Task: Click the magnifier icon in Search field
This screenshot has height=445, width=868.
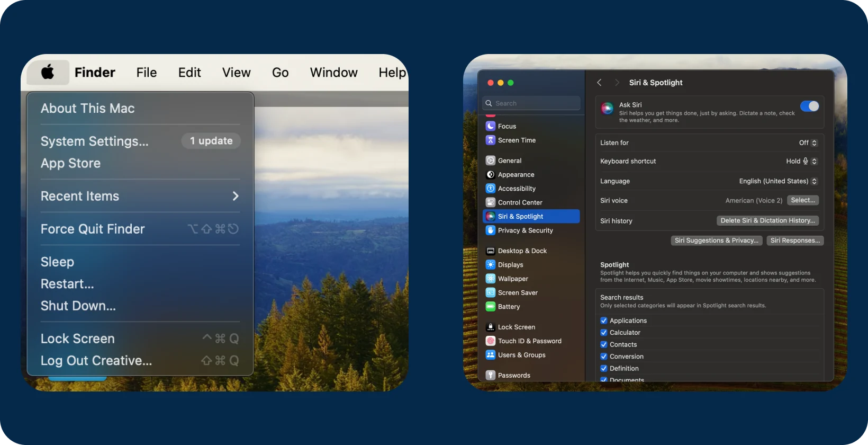Action: (489, 103)
